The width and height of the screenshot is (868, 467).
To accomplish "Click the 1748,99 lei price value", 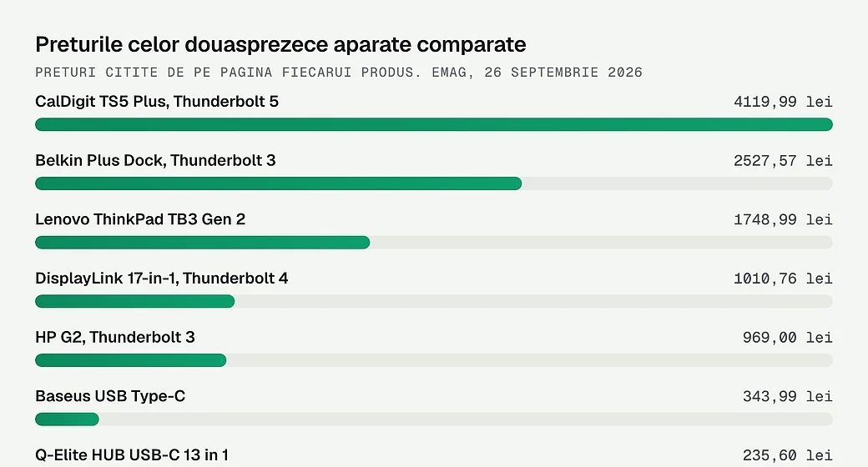I will pos(783,219).
